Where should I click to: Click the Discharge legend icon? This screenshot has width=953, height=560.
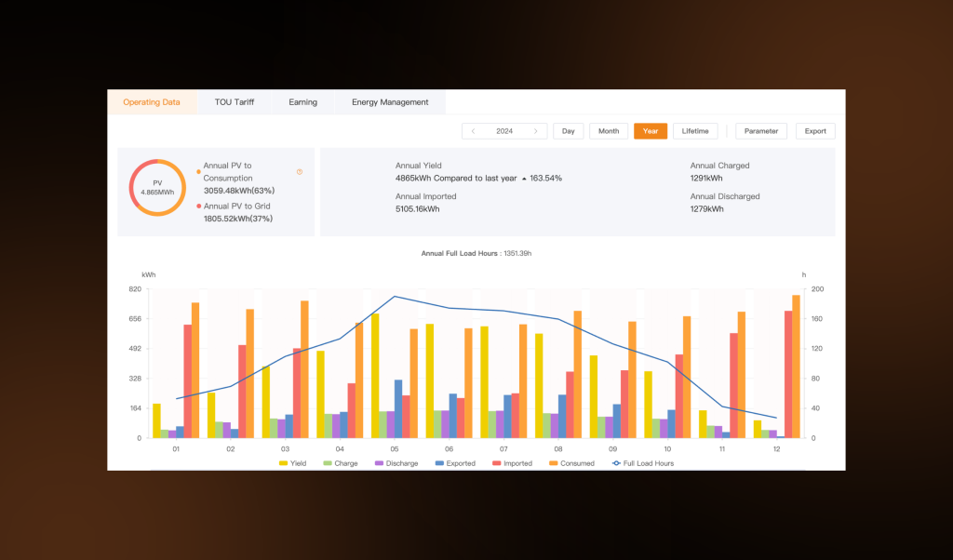pos(378,462)
